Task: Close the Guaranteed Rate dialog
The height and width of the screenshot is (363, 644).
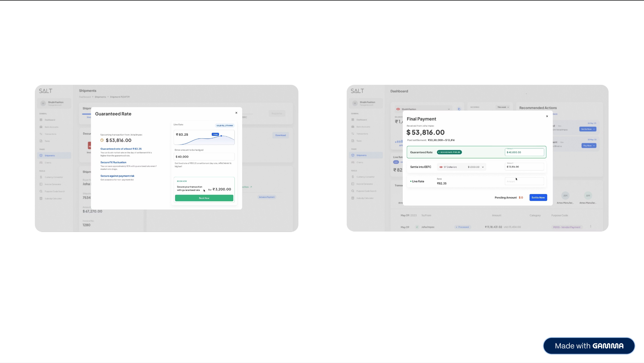Action: 236,113
